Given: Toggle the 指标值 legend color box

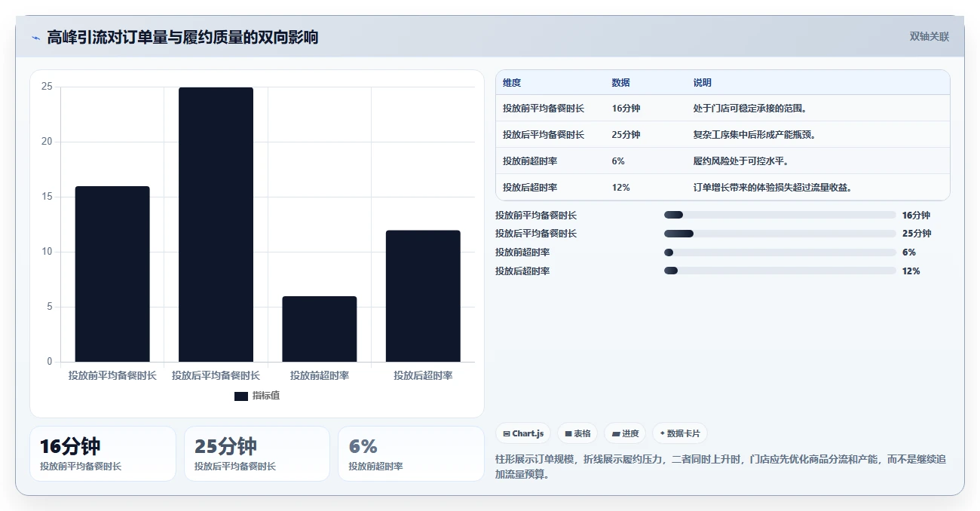Looking at the screenshot, I should coord(240,396).
